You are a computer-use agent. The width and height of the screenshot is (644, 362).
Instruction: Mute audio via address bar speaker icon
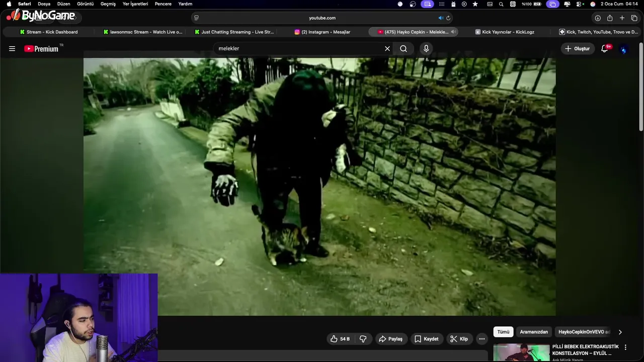coord(440,18)
